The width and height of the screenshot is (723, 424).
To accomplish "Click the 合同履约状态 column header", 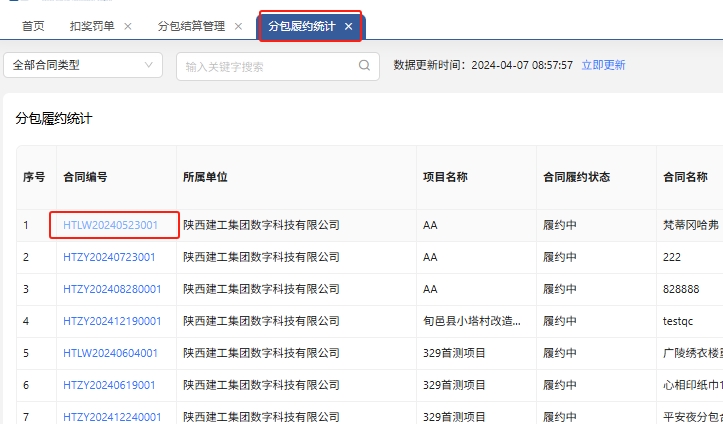I will [x=576, y=177].
